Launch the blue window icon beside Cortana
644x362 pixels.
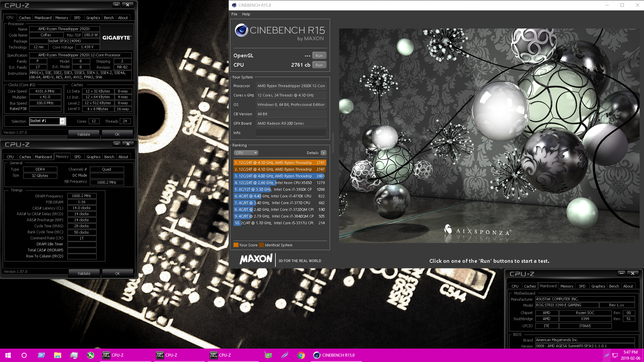(41, 355)
